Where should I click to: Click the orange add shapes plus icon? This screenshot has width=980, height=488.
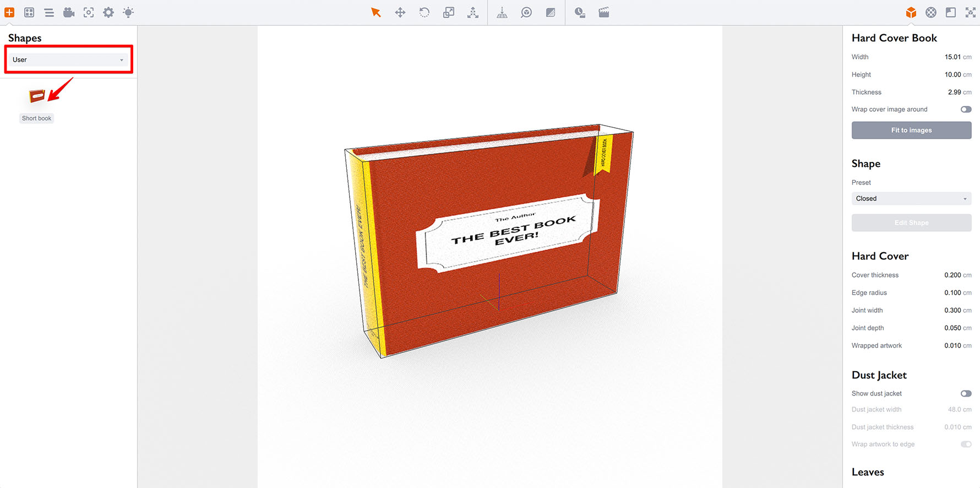click(x=9, y=12)
